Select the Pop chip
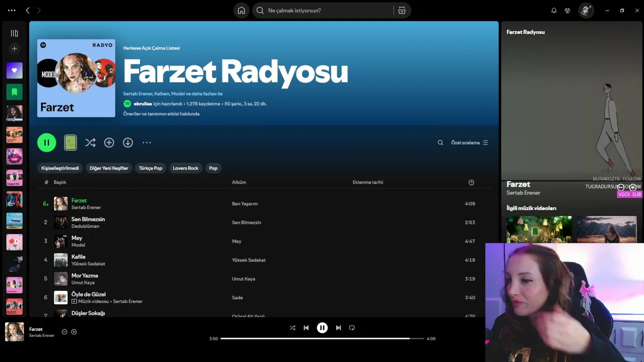The image size is (644, 362). tap(213, 168)
